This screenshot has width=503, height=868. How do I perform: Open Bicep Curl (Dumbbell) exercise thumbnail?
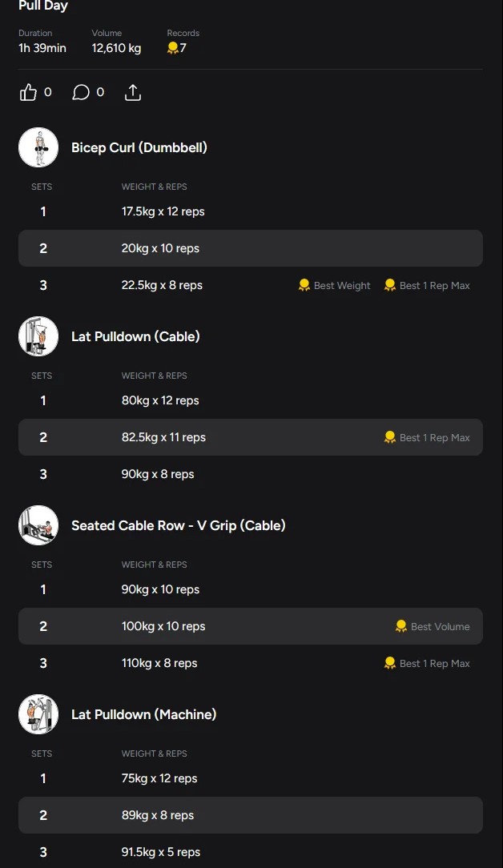(x=38, y=147)
